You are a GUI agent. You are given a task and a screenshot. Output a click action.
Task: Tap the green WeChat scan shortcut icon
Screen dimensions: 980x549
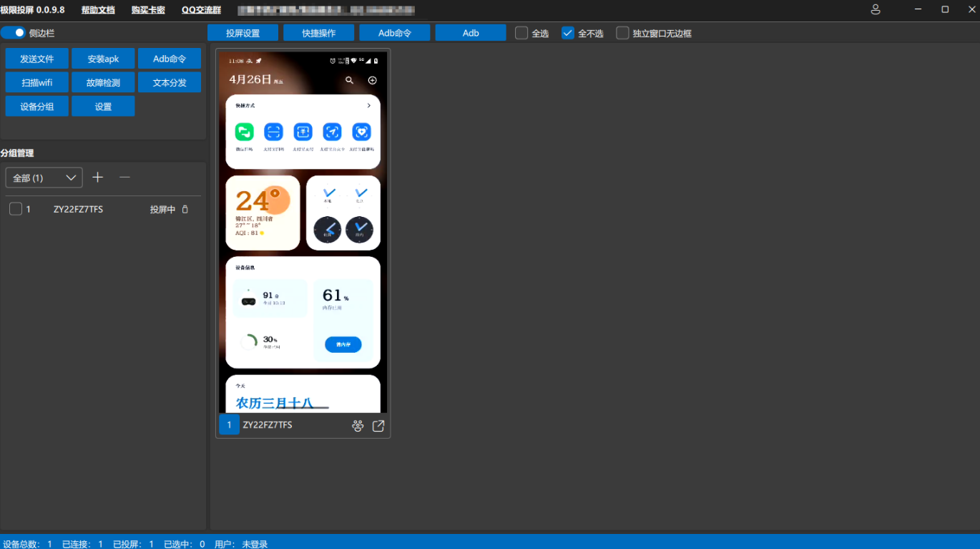[245, 132]
